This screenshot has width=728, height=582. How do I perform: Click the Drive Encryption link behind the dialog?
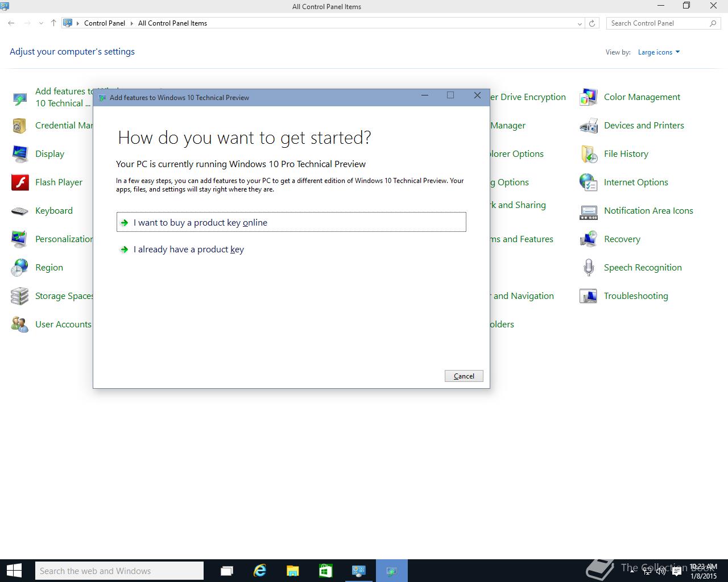click(528, 97)
